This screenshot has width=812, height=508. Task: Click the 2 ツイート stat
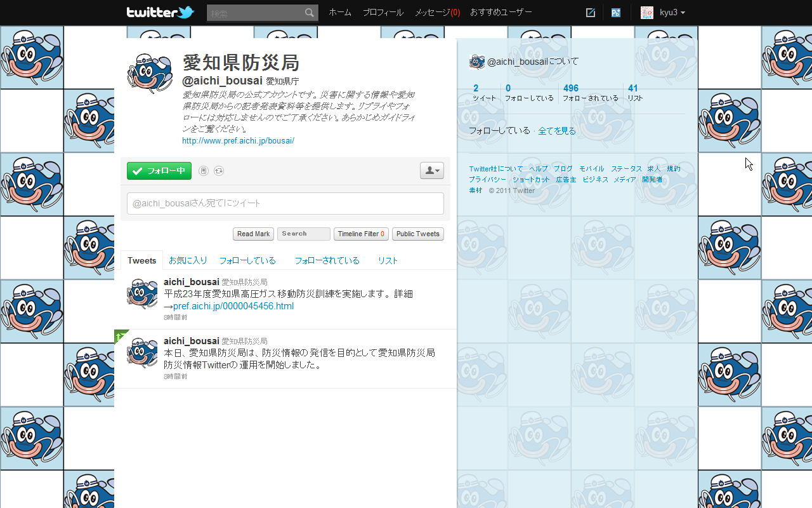484,93
